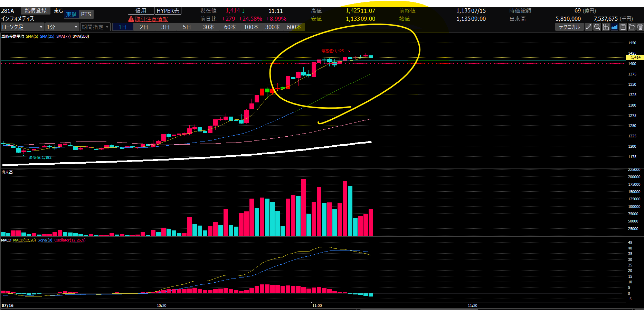Save chart settings with floppy disk icon
644x310 pixels.
pos(623,27)
